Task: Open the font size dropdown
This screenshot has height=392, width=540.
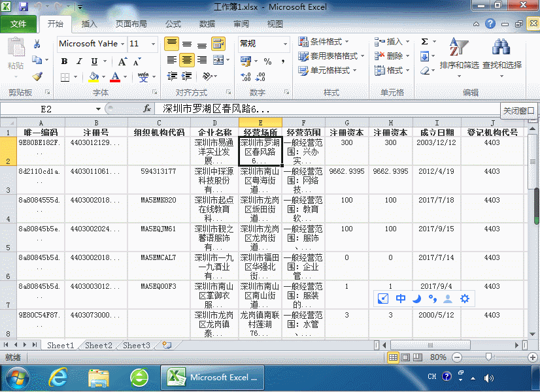Action: pyautogui.click(x=153, y=44)
